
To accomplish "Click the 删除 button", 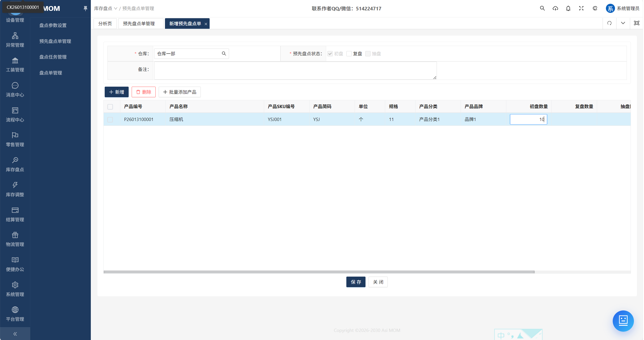I will (x=144, y=92).
